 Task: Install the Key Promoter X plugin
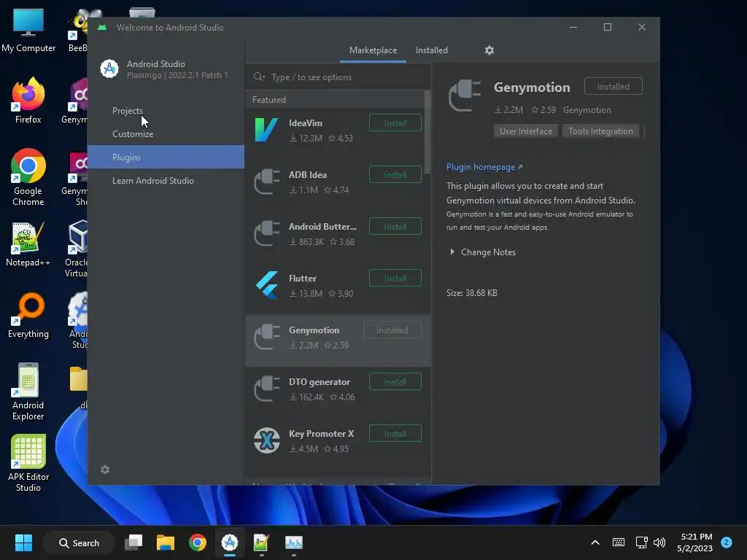click(395, 434)
